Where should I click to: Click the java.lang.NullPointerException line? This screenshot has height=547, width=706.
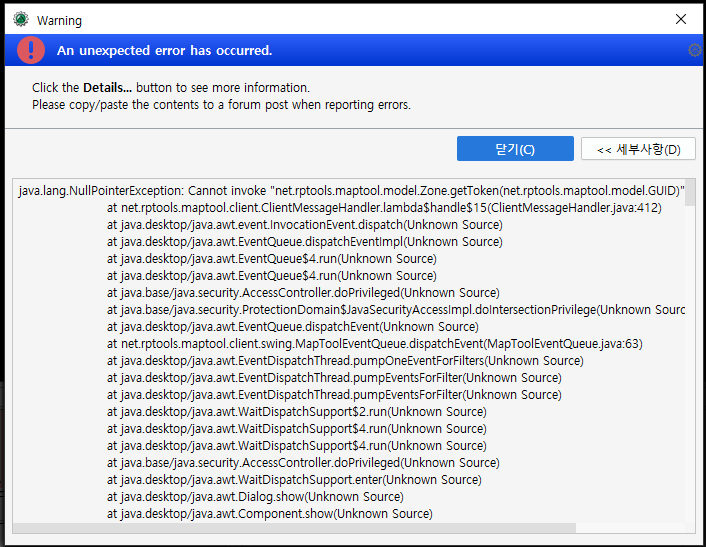(x=352, y=191)
